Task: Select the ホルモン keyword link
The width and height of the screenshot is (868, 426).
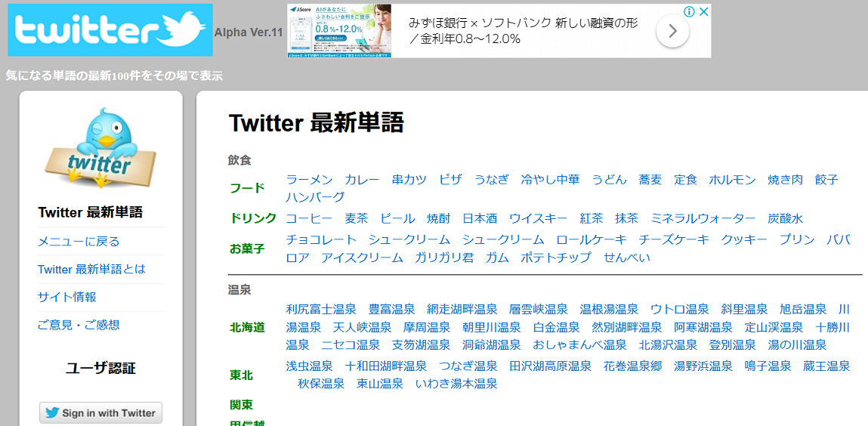Action: coord(732,179)
